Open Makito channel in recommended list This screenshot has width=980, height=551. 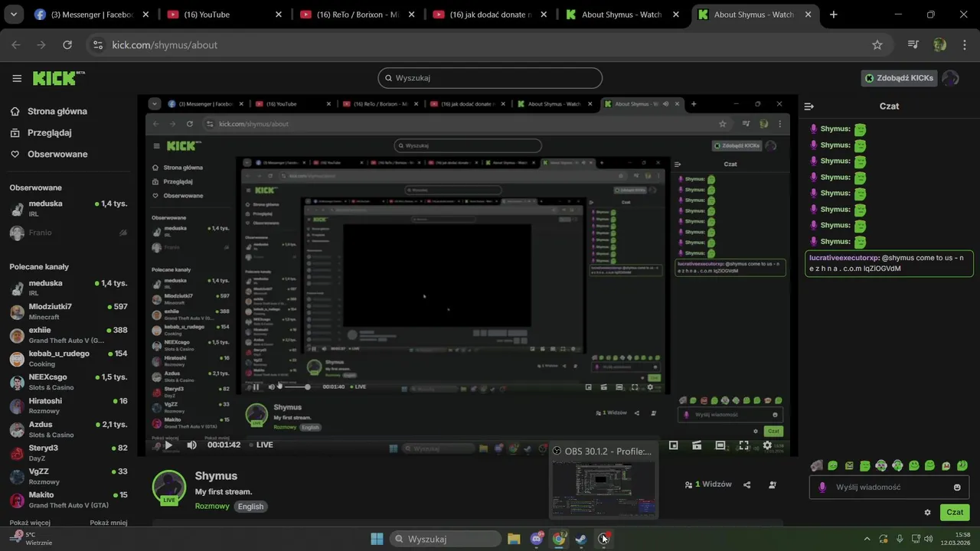coord(67,500)
